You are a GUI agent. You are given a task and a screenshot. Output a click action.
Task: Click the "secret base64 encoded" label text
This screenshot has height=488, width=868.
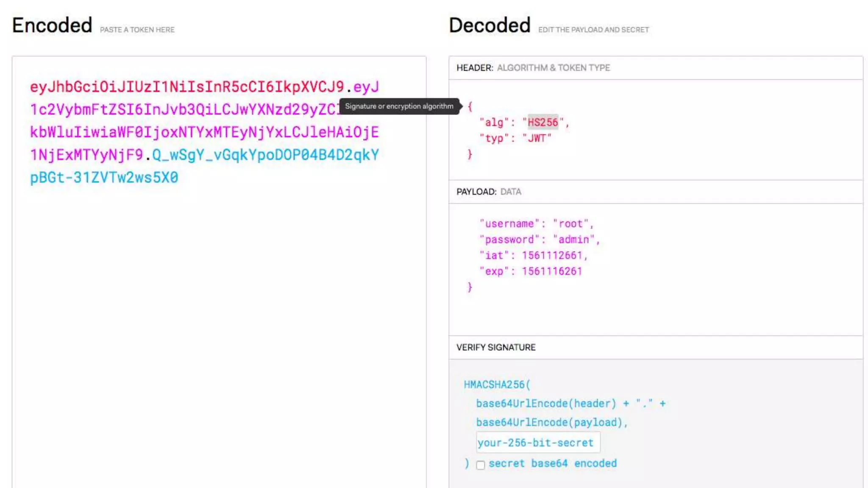click(x=552, y=463)
